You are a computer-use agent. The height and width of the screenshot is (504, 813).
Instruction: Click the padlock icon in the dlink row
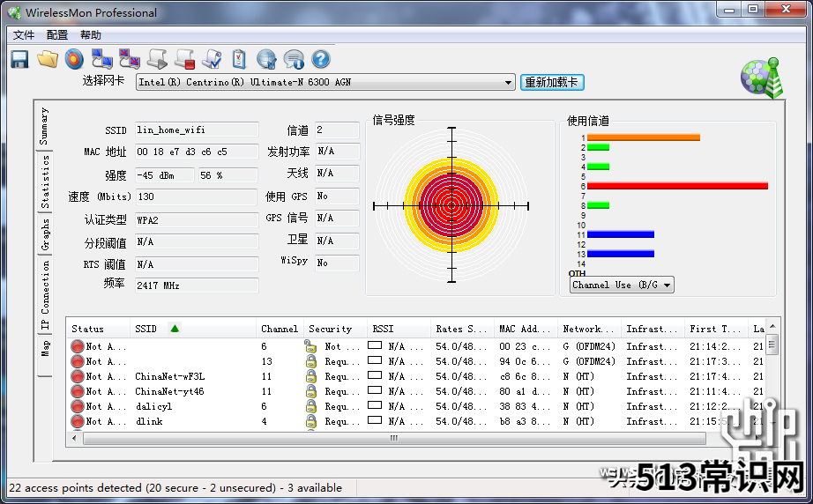tap(311, 421)
